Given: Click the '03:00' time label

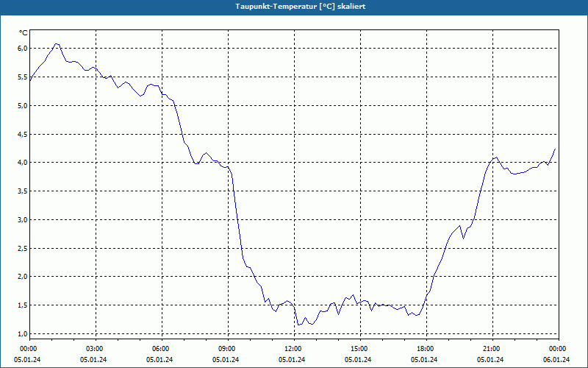Looking at the screenshot, I should coord(96,348).
